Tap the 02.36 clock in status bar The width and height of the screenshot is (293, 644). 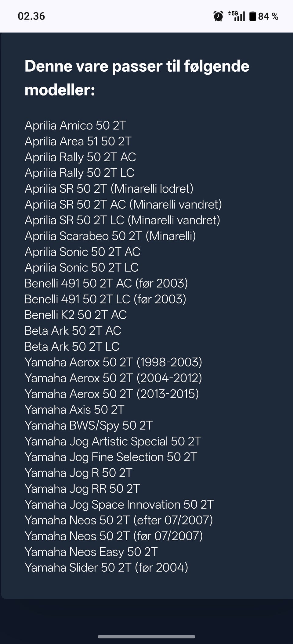(x=31, y=16)
